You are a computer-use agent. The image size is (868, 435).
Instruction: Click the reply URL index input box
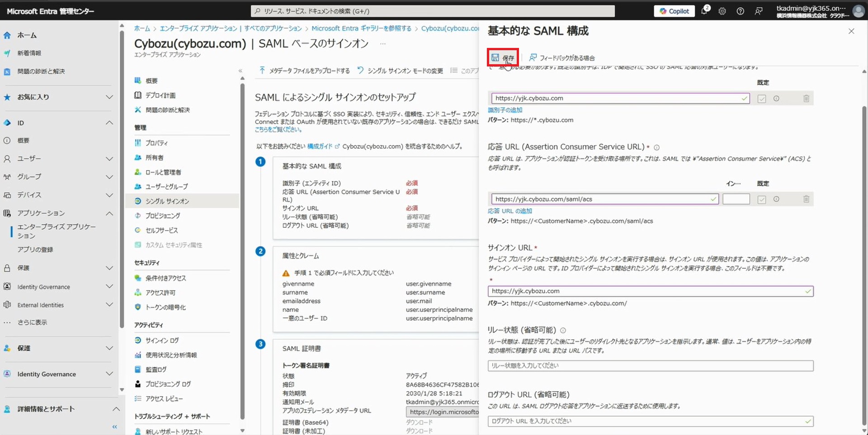pos(736,199)
